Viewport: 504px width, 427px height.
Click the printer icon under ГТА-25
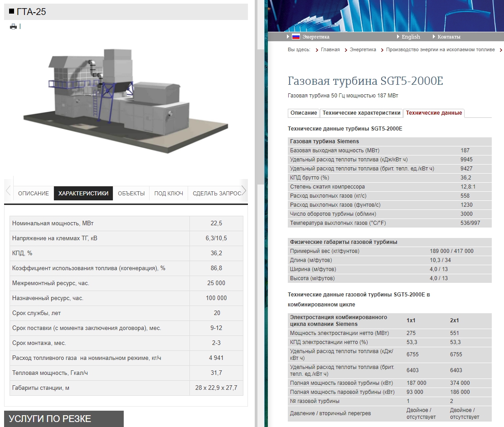coord(13,26)
